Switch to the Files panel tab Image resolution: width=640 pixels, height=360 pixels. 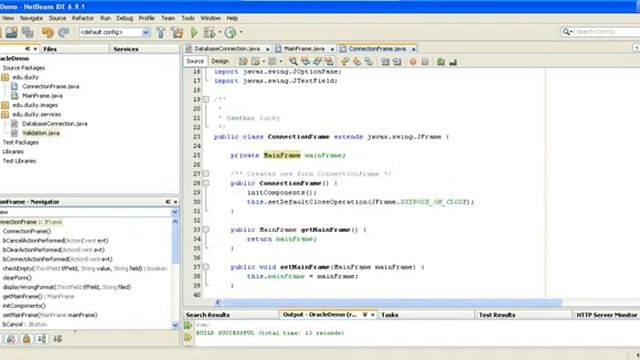click(x=50, y=49)
